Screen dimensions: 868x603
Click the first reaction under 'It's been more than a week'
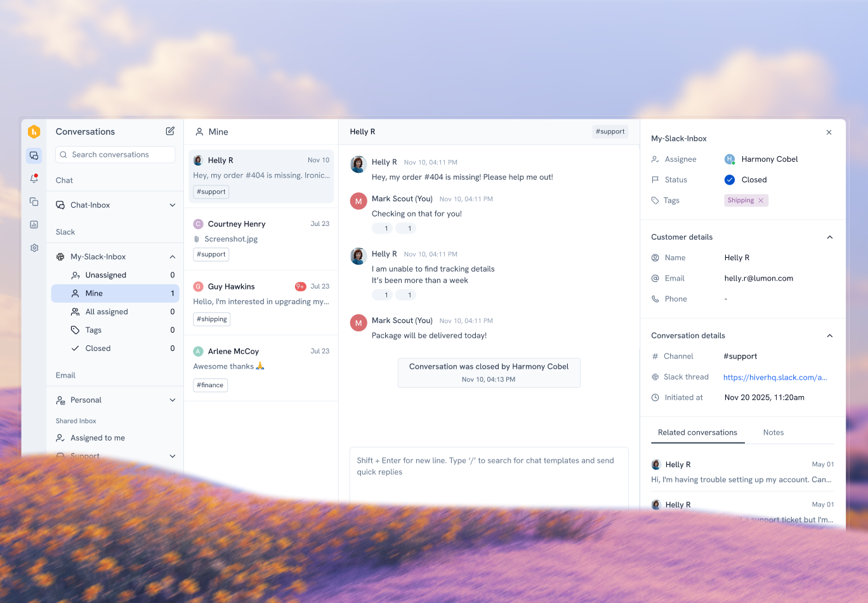[x=383, y=295]
